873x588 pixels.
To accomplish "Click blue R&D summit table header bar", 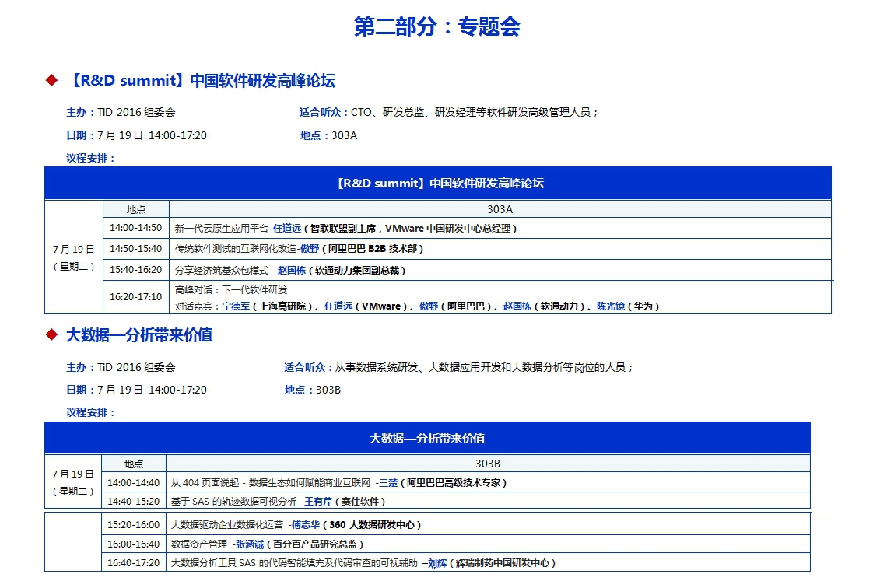I will (438, 184).
